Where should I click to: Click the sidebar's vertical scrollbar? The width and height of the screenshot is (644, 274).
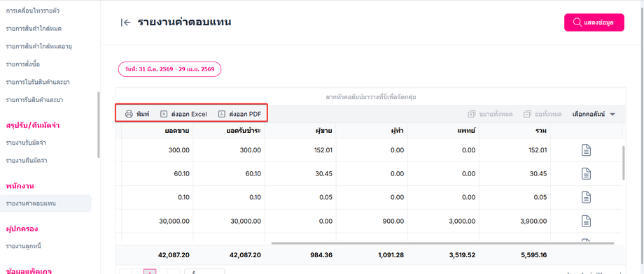pyautogui.click(x=98, y=124)
